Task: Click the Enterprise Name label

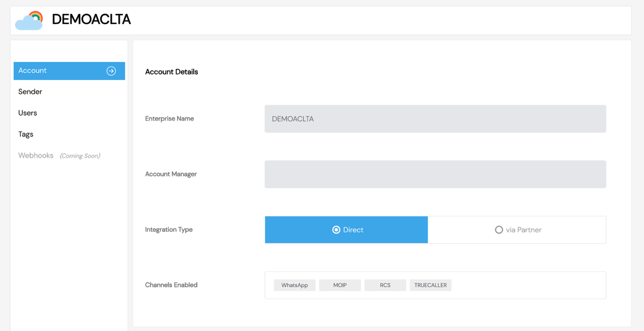Action: (169, 119)
